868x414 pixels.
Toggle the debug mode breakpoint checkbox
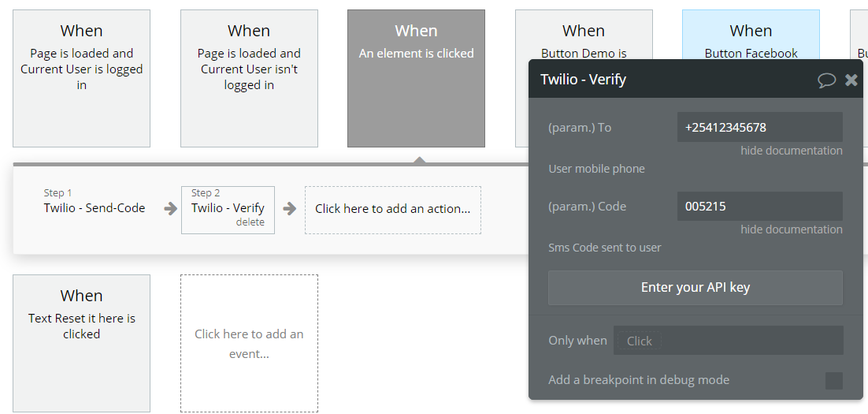click(833, 381)
